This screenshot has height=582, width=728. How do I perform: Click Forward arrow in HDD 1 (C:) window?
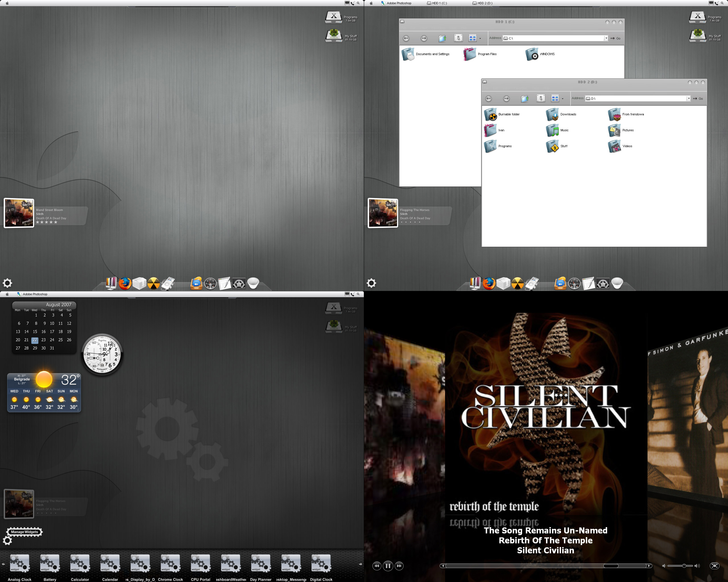424,38
